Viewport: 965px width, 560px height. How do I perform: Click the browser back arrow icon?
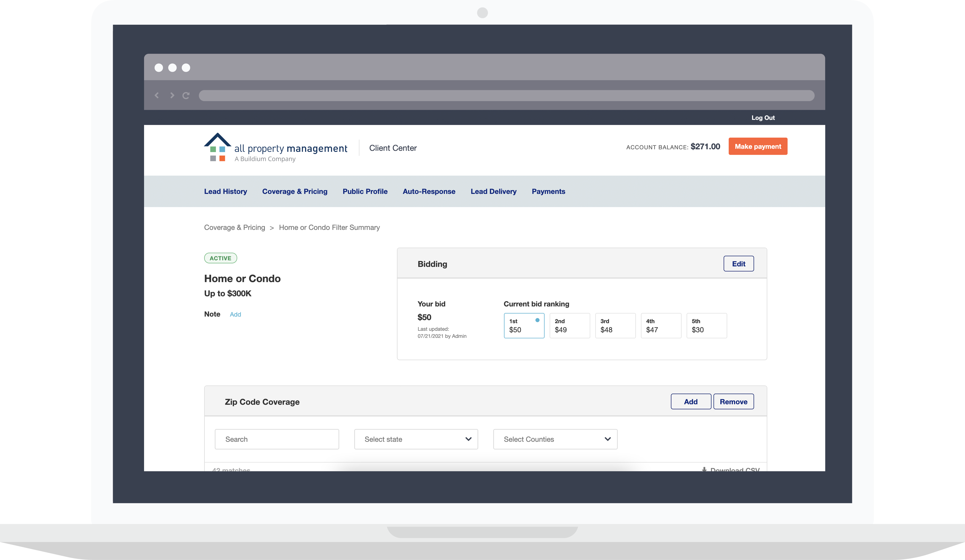pyautogui.click(x=157, y=95)
